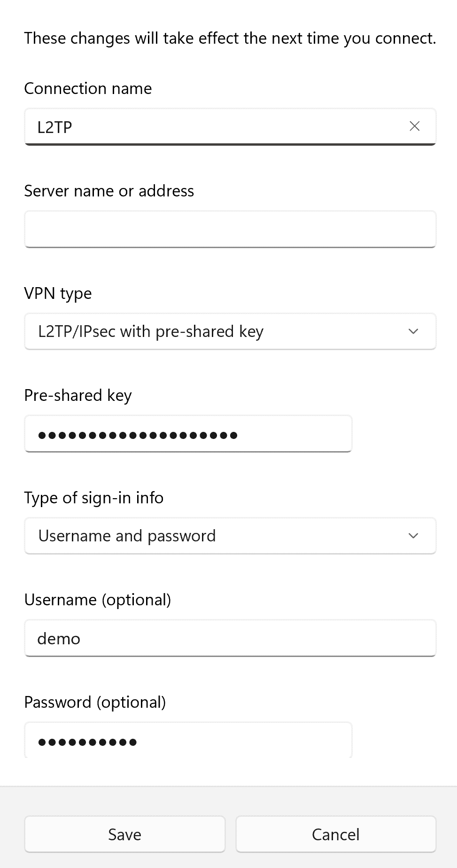Click the Password (optional) masked field
Image resolution: width=457 pixels, height=868 pixels.
[188, 741]
